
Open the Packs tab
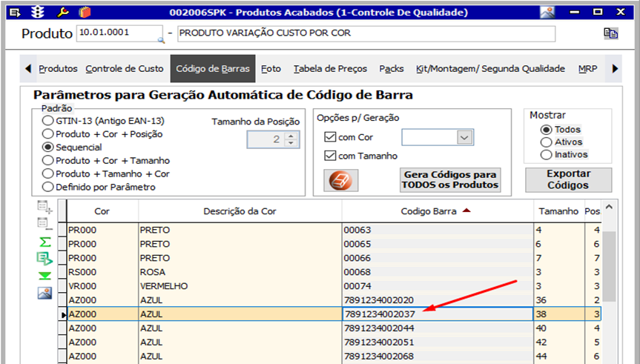(x=392, y=68)
